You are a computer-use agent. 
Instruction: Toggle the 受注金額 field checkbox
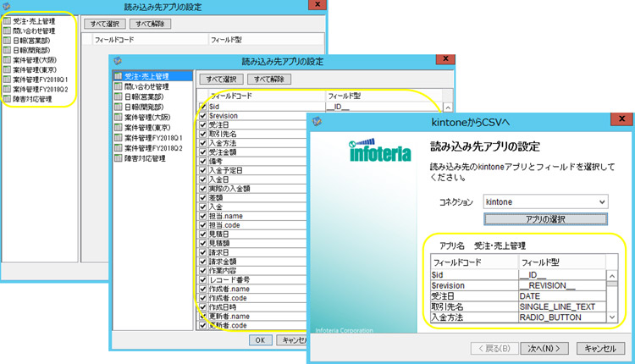coord(203,152)
